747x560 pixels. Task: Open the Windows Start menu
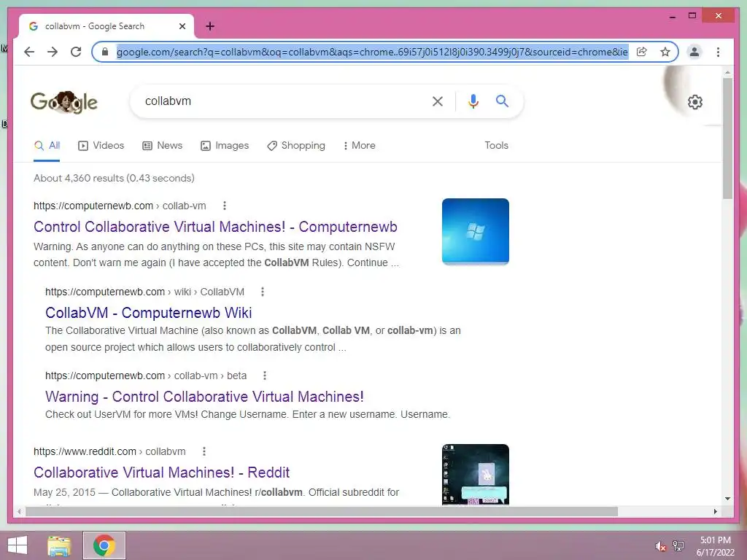tap(18, 545)
